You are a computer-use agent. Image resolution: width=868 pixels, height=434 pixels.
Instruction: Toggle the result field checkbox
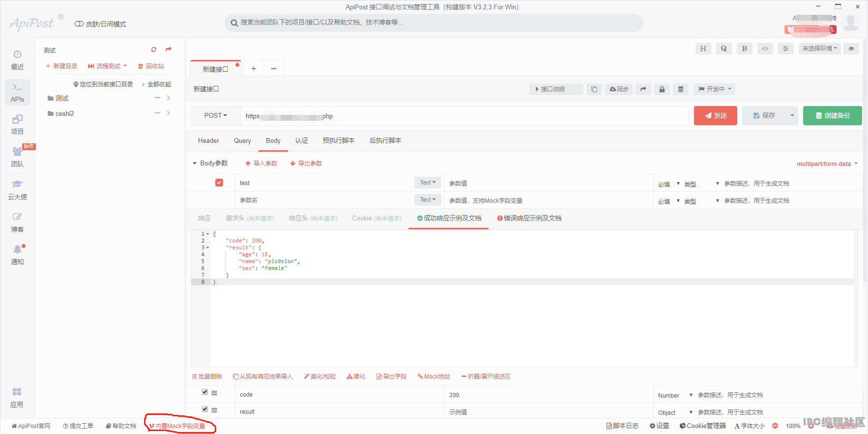205,409
